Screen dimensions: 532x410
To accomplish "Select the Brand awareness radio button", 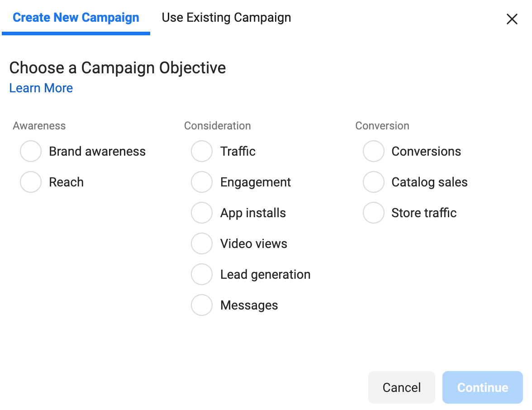I will click(x=31, y=151).
